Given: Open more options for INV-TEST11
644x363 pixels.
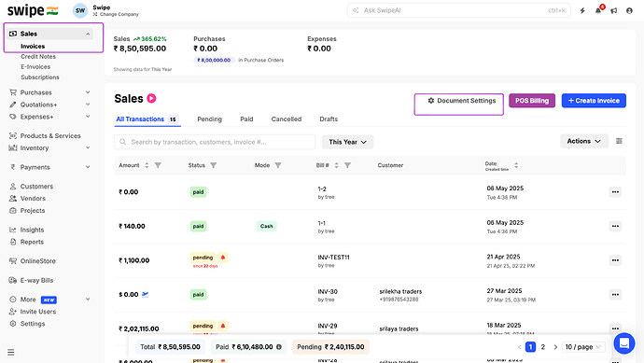Looking at the screenshot, I should (615, 260).
